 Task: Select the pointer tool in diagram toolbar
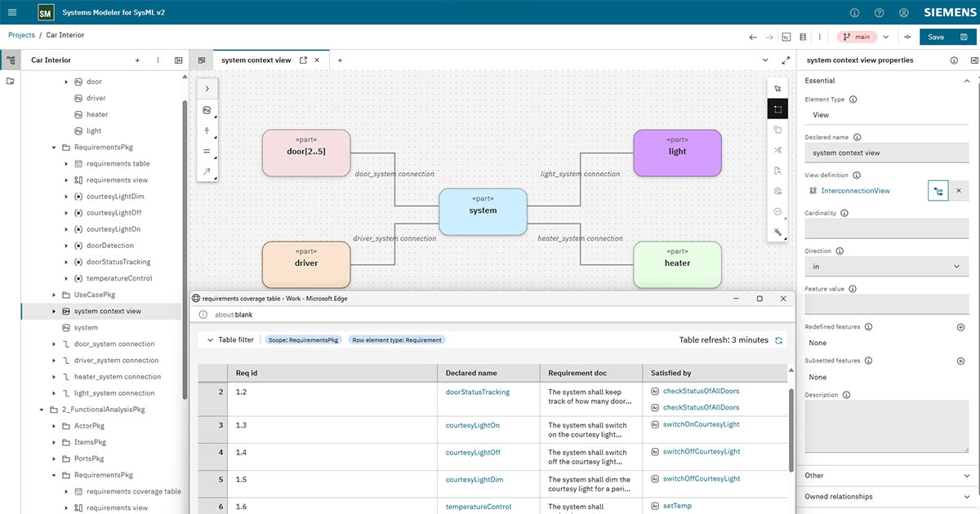(x=778, y=88)
